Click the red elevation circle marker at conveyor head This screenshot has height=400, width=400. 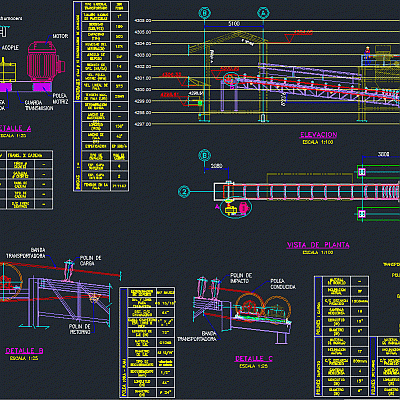pyautogui.click(x=229, y=79)
